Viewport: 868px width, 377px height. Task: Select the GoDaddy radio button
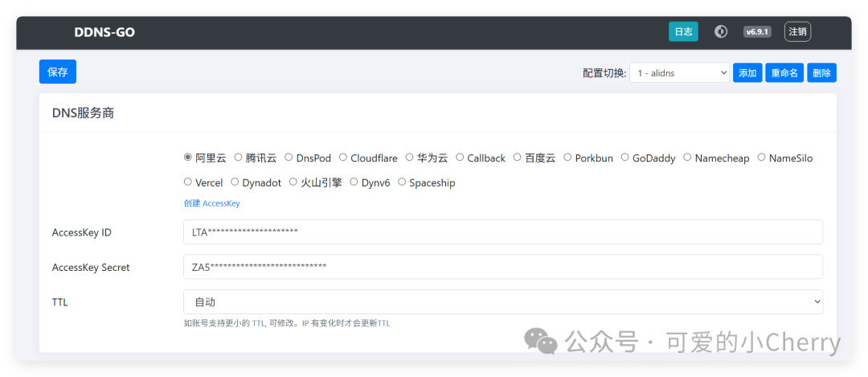point(624,158)
